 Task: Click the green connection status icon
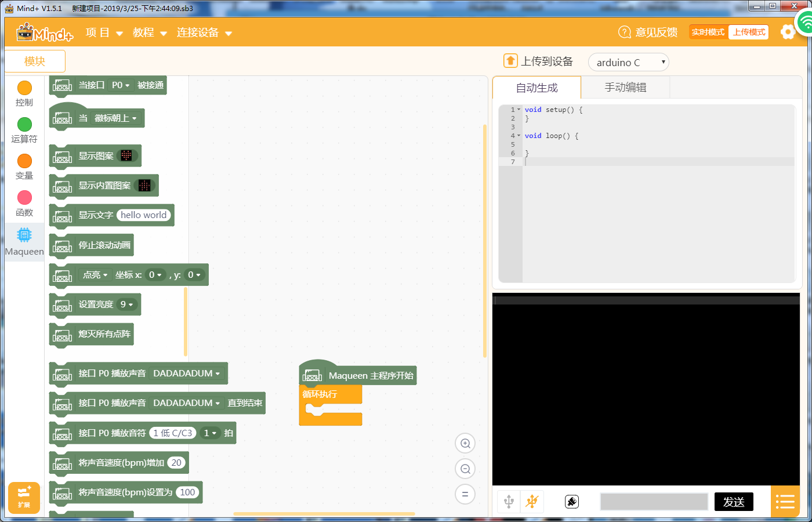(804, 23)
